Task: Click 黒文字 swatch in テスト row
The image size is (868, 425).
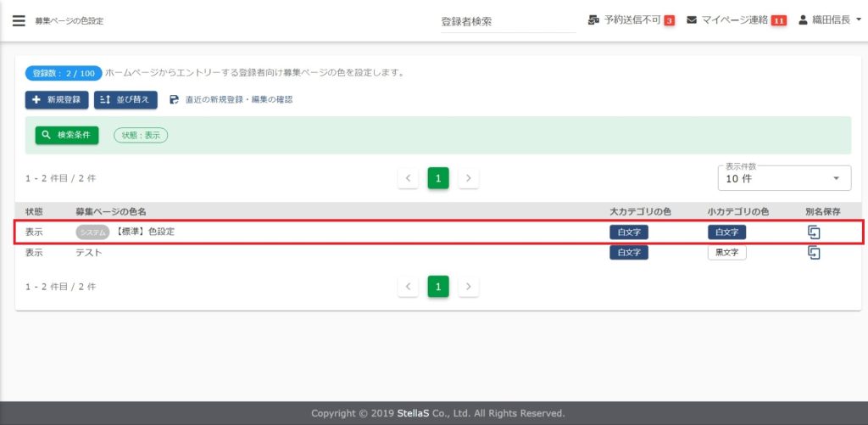Action: pyautogui.click(x=726, y=253)
